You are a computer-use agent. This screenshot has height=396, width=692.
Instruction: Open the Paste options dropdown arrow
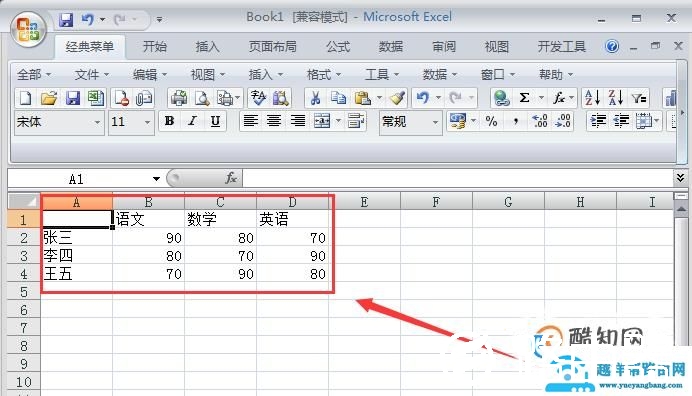[x=379, y=98]
